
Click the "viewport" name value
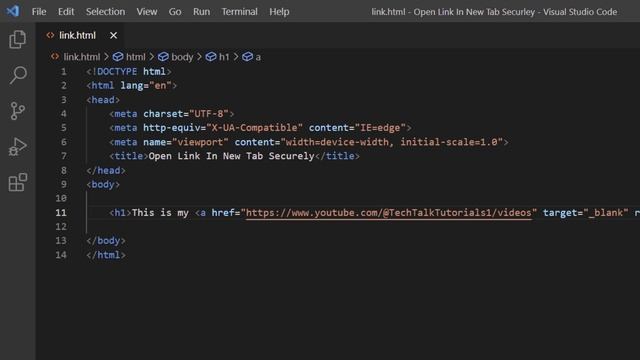[200, 142]
